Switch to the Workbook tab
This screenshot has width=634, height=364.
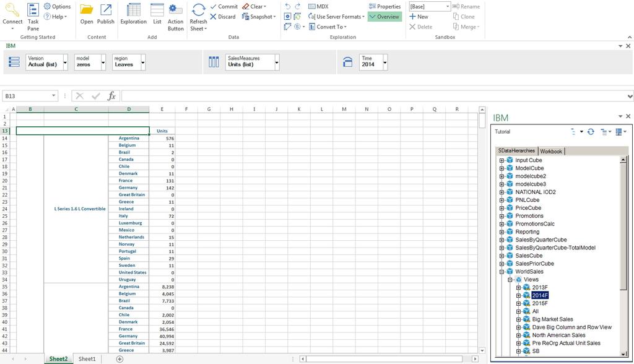[x=550, y=151]
